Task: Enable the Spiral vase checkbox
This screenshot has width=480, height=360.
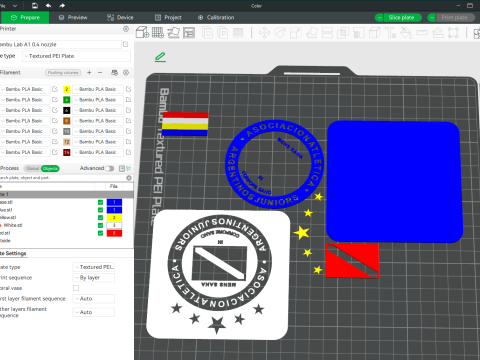Action: click(76, 288)
